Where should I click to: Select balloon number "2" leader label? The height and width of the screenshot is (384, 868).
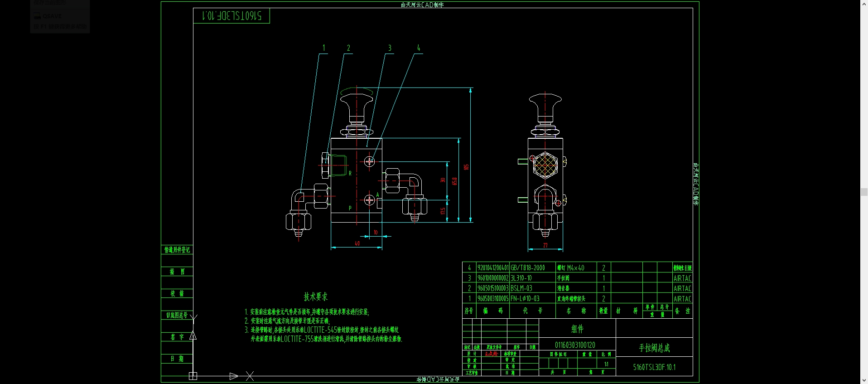click(x=348, y=48)
